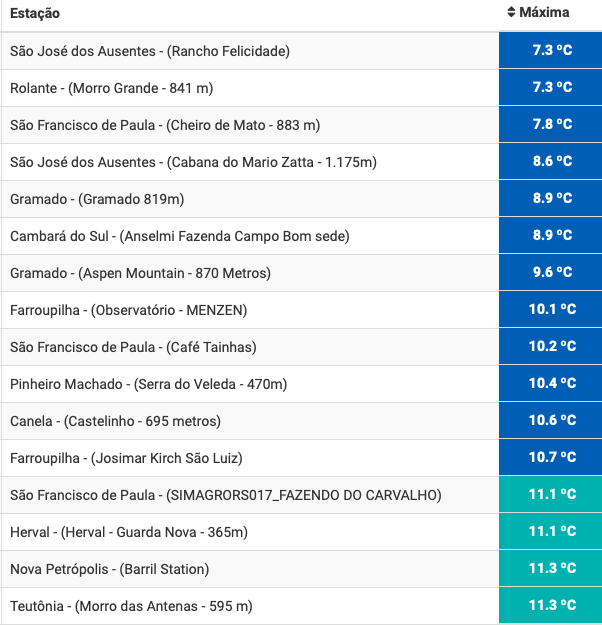Click Nova Petrópolis Barril Station row
602x625 pixels.
coord(301,569)
